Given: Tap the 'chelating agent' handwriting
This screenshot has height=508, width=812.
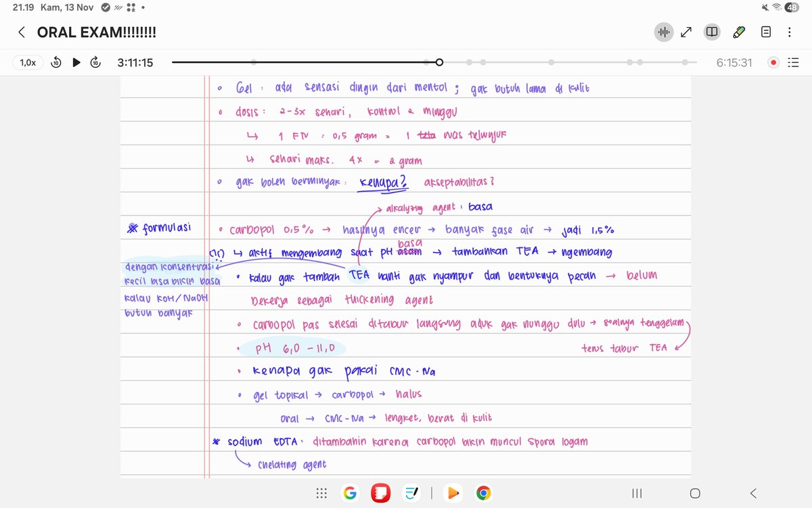Looking at the screenshot, I should [292, 465].
